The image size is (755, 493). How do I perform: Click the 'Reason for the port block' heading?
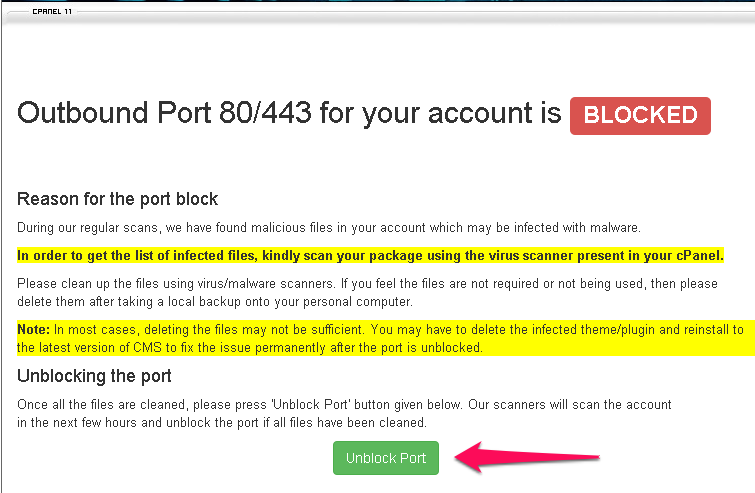pyautogui.click(x=118, y=199)
